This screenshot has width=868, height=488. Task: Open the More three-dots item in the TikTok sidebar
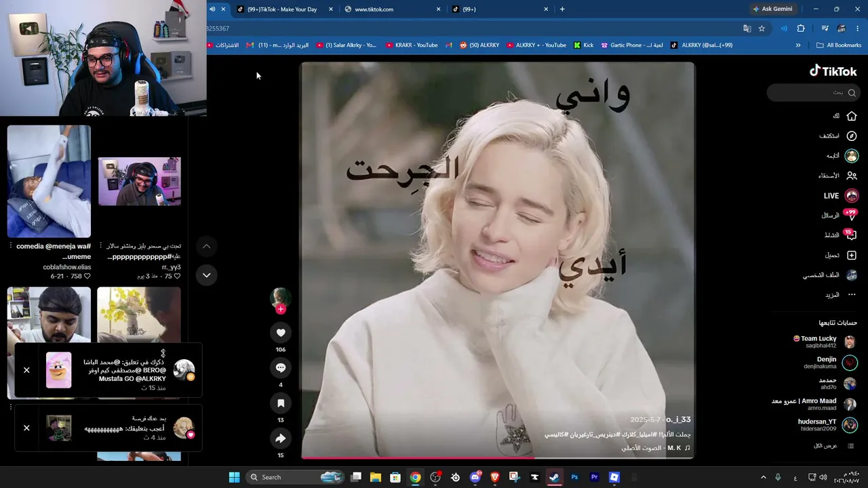coord(852,295)
